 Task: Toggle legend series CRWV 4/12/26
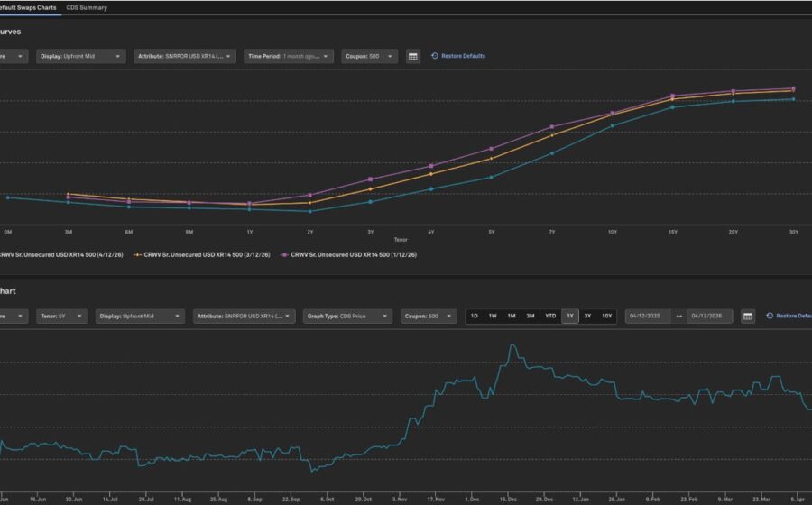(61, 254)
